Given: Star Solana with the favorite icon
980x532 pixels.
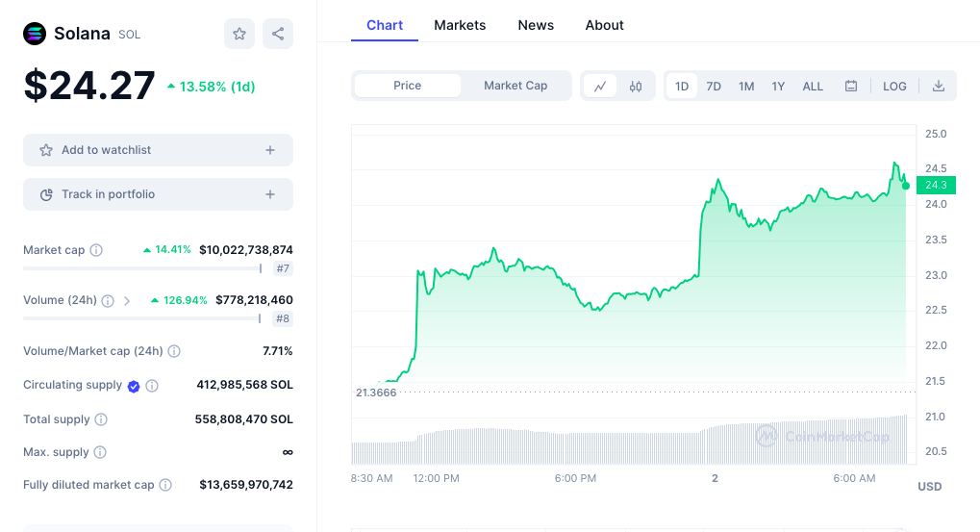Looking at the screenshot, I should coord(239,34).
